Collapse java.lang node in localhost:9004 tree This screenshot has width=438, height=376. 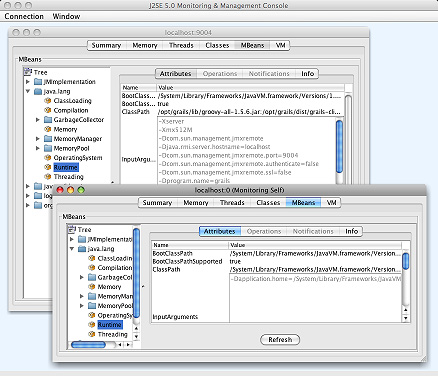pyautogui.click(x=28, y=91)
